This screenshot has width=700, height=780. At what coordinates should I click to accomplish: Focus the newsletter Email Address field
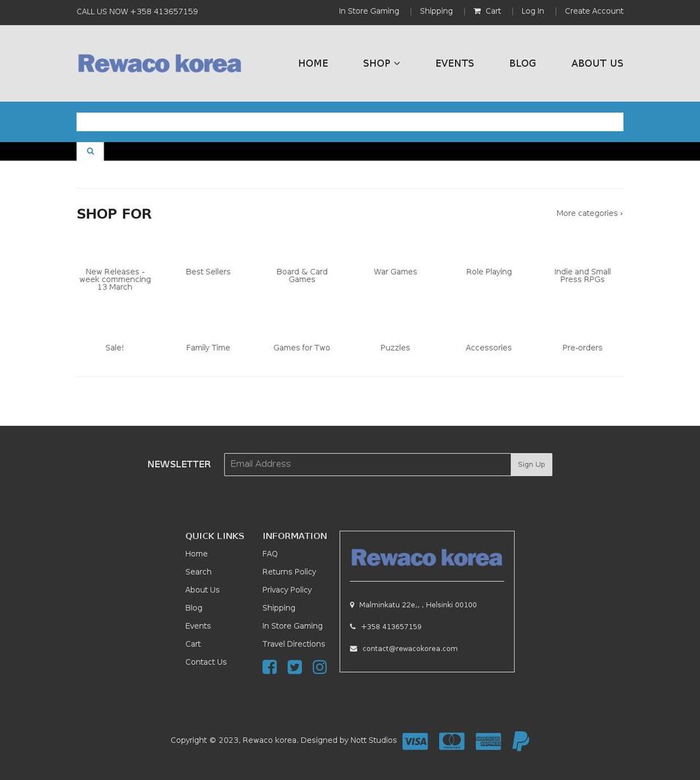[x=367, y=464]
